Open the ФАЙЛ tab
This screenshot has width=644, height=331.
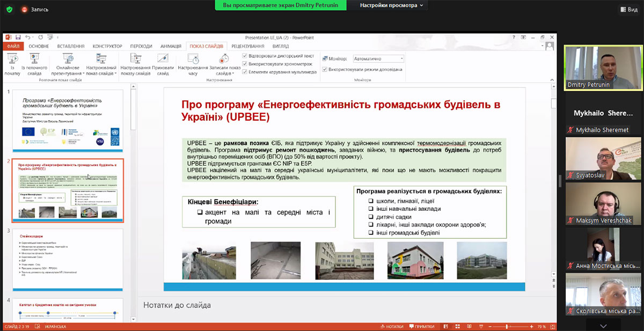[x=13, y=46]
